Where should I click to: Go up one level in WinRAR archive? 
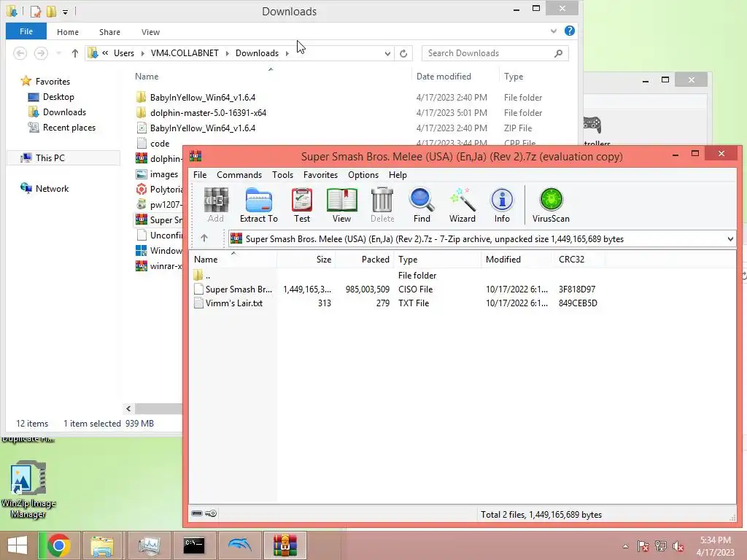pos(204,238)
